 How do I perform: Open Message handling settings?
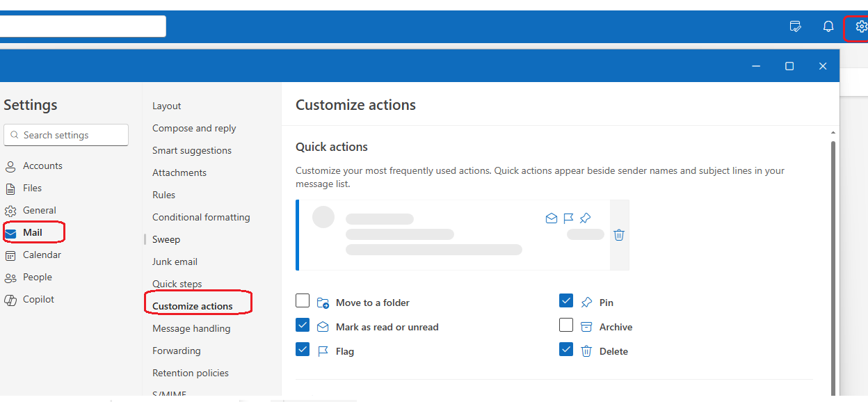(191, 328)
